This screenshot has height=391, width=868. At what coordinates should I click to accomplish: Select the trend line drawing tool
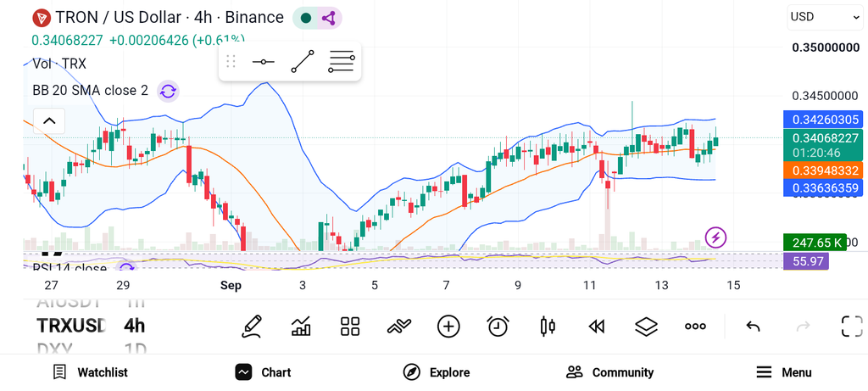click(303, 61)
